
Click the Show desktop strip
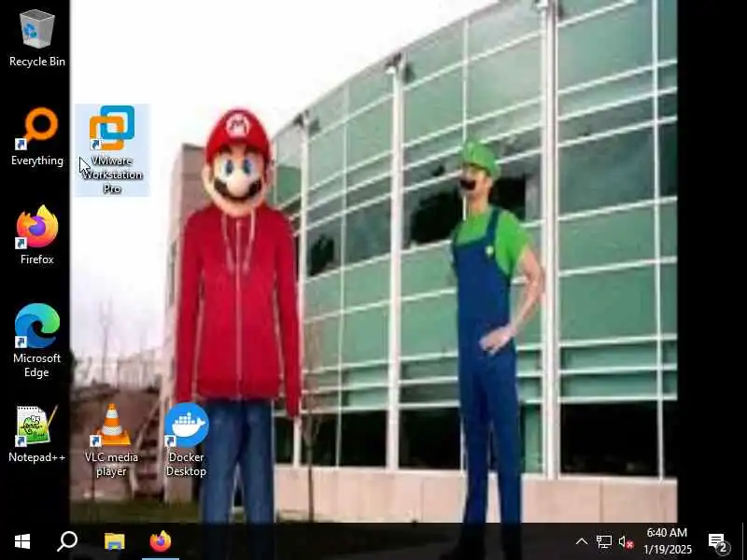click(743, 541)
